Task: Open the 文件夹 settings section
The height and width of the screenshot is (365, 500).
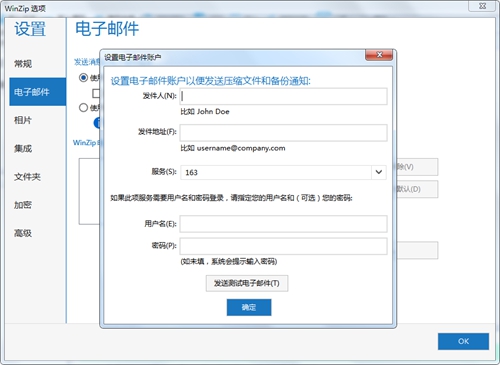Action: click(27, 177)
